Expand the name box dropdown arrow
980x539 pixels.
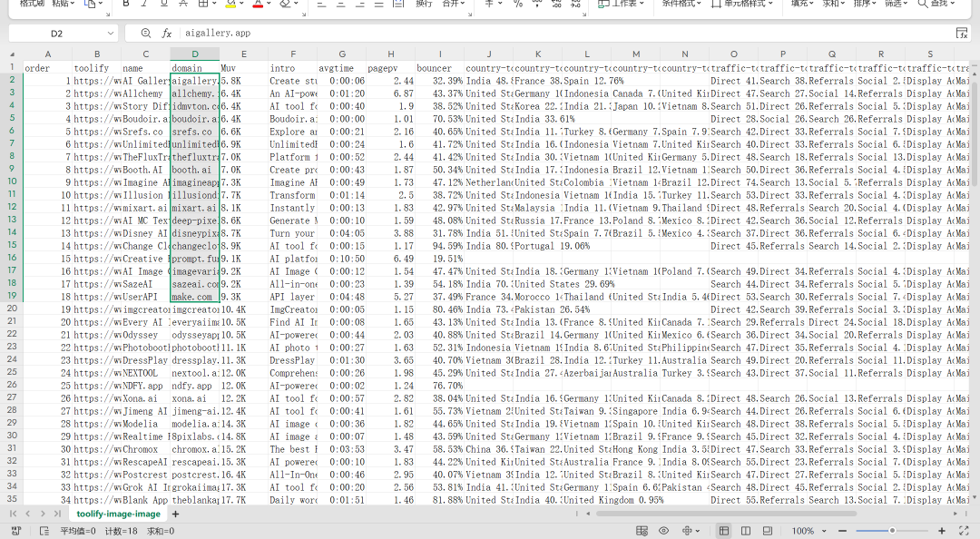(111, 34)
